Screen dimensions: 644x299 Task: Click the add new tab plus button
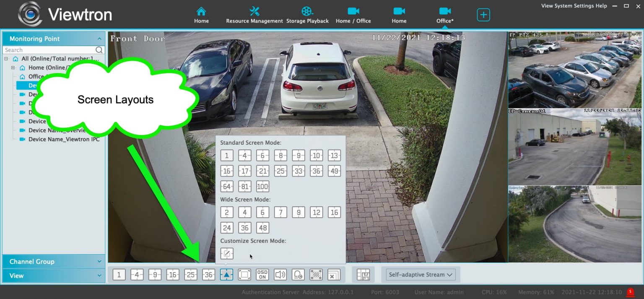pos(483,14)
